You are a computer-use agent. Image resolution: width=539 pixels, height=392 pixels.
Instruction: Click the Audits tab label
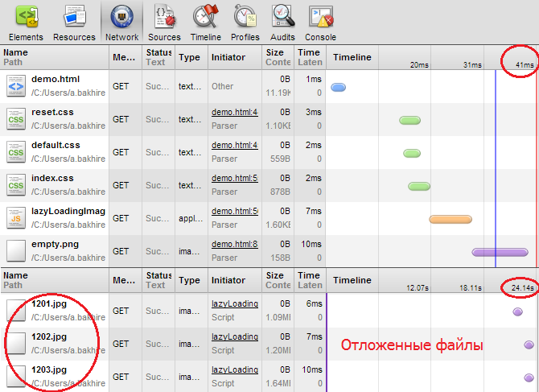point(282,37)
